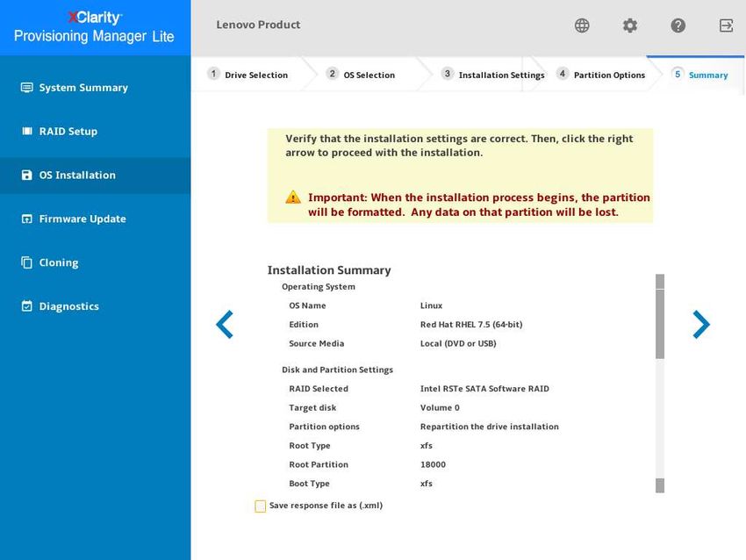Click the Volume 0 value
The image size is (746, 560).
pyautogui.click(x=440, y=408)
